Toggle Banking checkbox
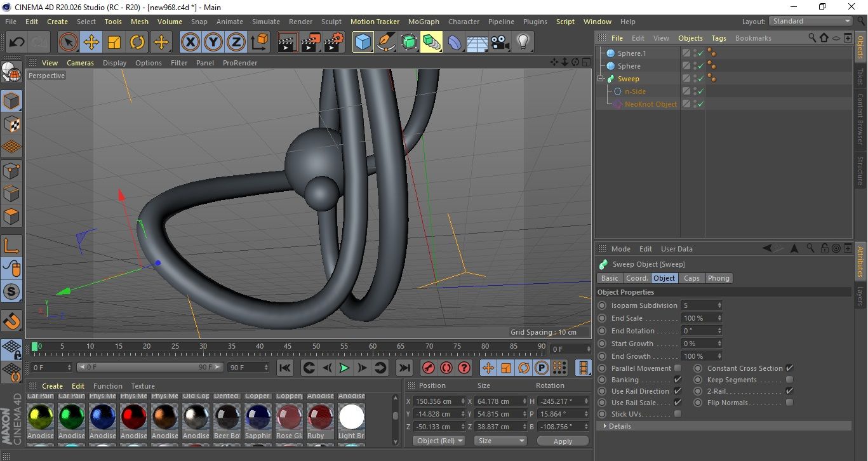Screen dimensions: 868x461 click(x=678, y=380)
